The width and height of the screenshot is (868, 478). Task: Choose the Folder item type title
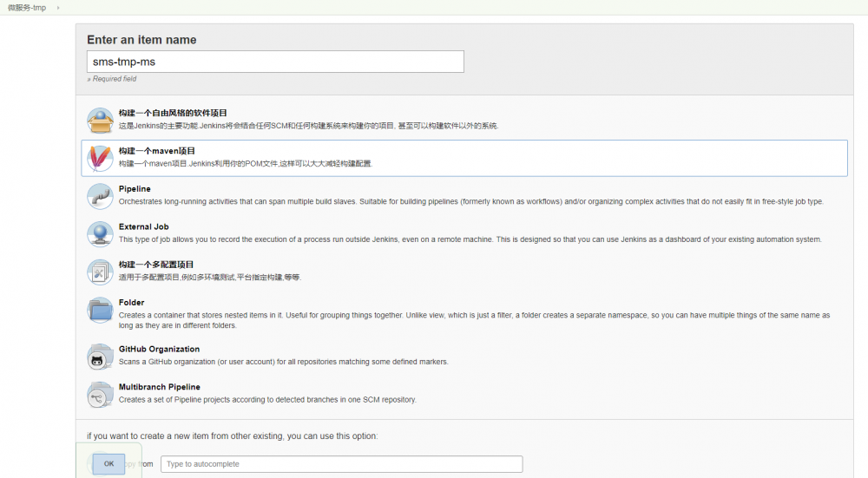(x=131, y=303)
